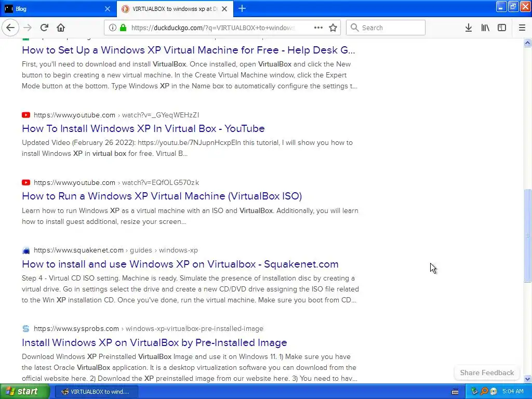Click youtube.com URL with watch?v=_GYeqWEHzZI

(x=116, y=115)
